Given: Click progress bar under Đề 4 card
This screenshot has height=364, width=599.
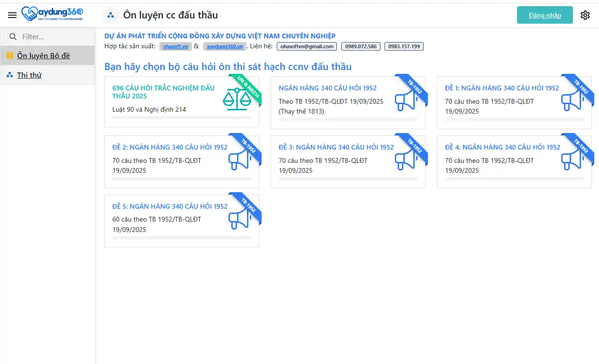Looking at the screenshot, I should click(x=514, y=179).
